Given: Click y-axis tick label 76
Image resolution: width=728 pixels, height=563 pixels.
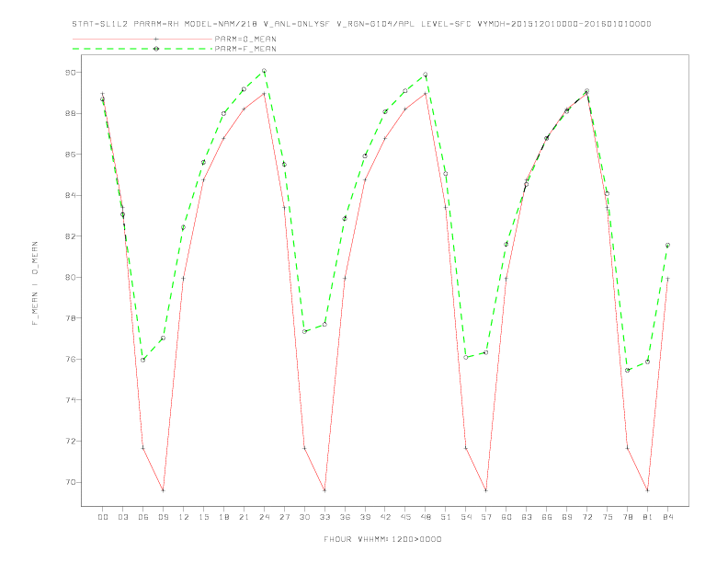Looking at the screenshot, I should [70, 359].
